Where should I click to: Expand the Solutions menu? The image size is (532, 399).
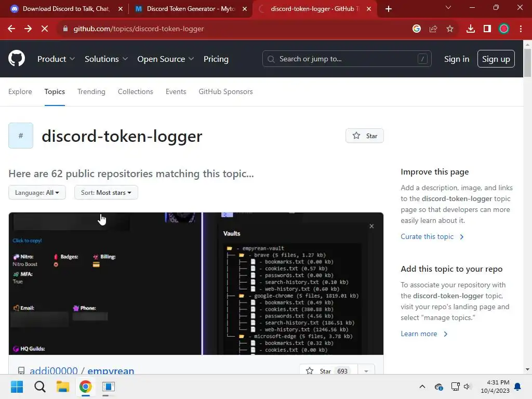click(x=106, y=59)
